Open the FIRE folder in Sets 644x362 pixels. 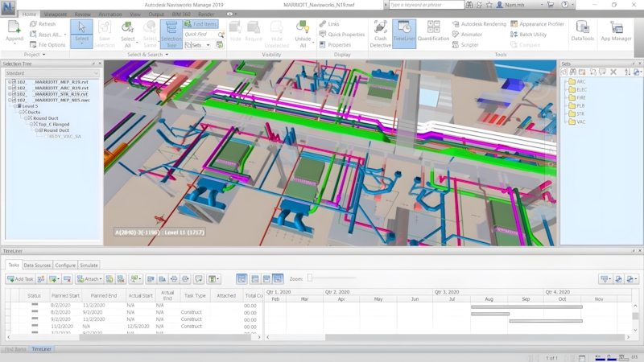point(577,97)
